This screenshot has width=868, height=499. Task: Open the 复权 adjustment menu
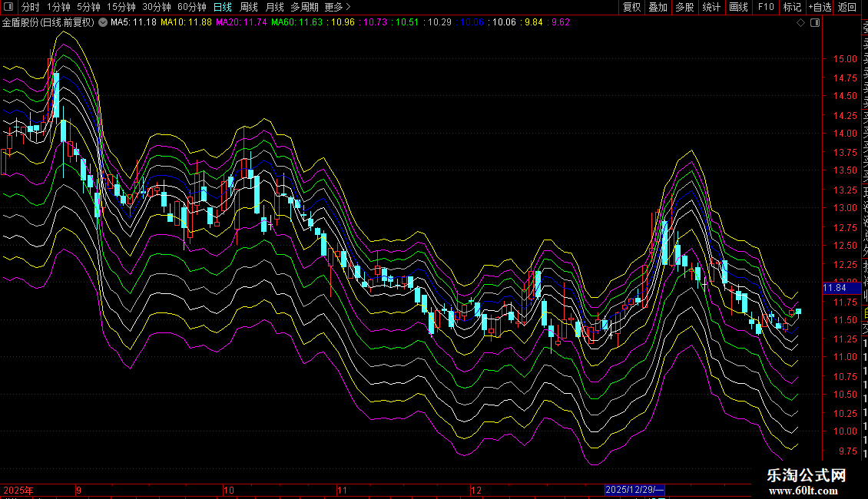click(631, 7)
